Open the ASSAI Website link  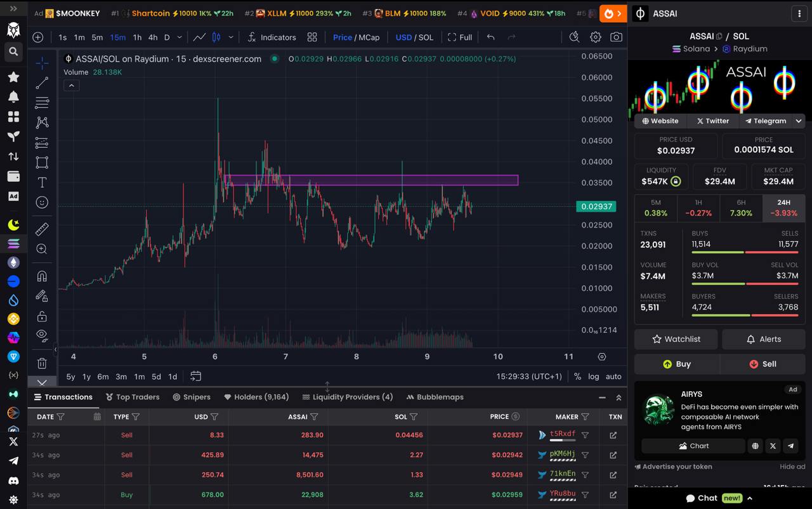[660, 120]
